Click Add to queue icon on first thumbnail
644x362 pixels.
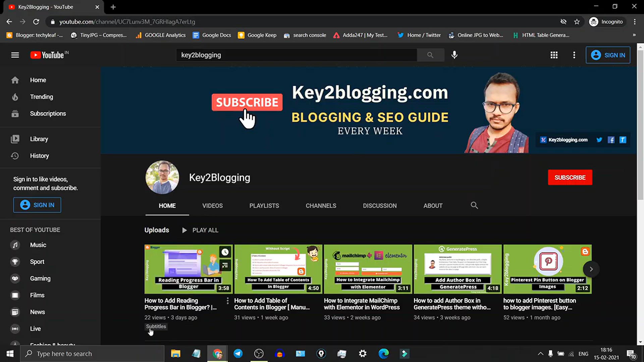coord(225,265)
